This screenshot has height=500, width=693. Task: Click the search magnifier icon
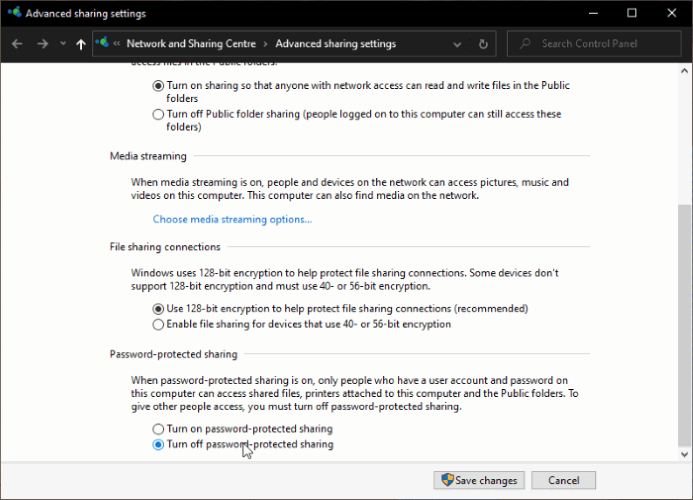[x=525, y=44]
